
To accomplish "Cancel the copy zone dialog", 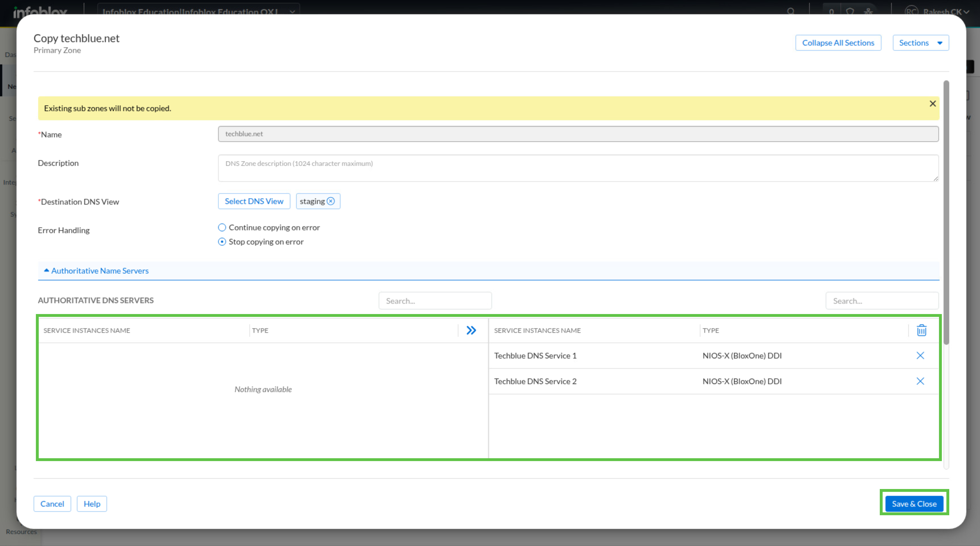I will tap(52, 504).
